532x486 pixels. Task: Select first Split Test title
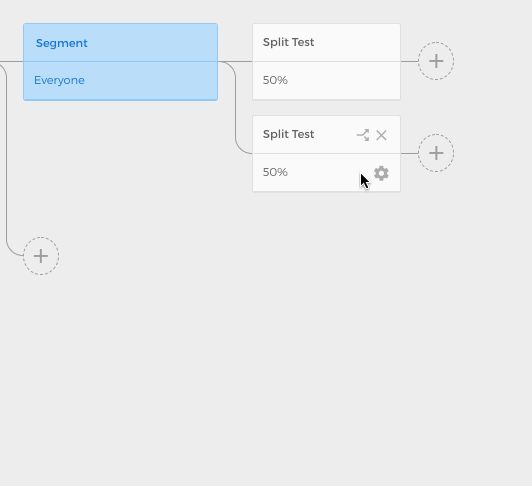pos(288,42)
